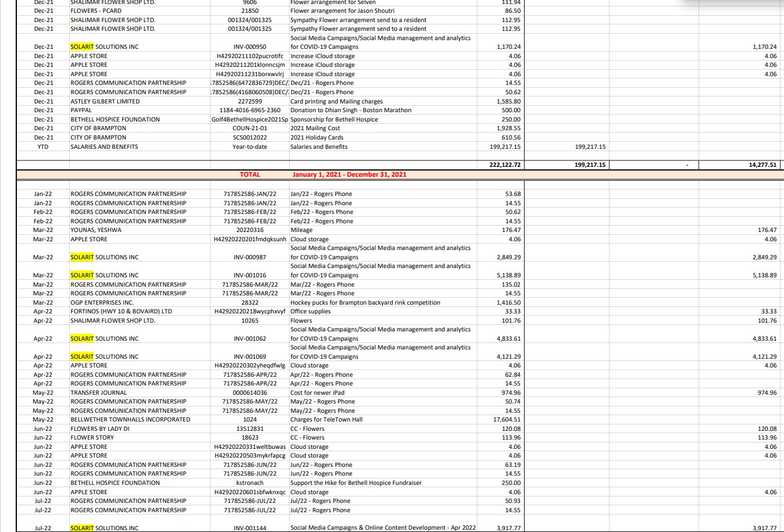Select Apple reference H42920211102pucrotifc
Image resolution: width=784 pixels, height=532 pixels.
250,56
